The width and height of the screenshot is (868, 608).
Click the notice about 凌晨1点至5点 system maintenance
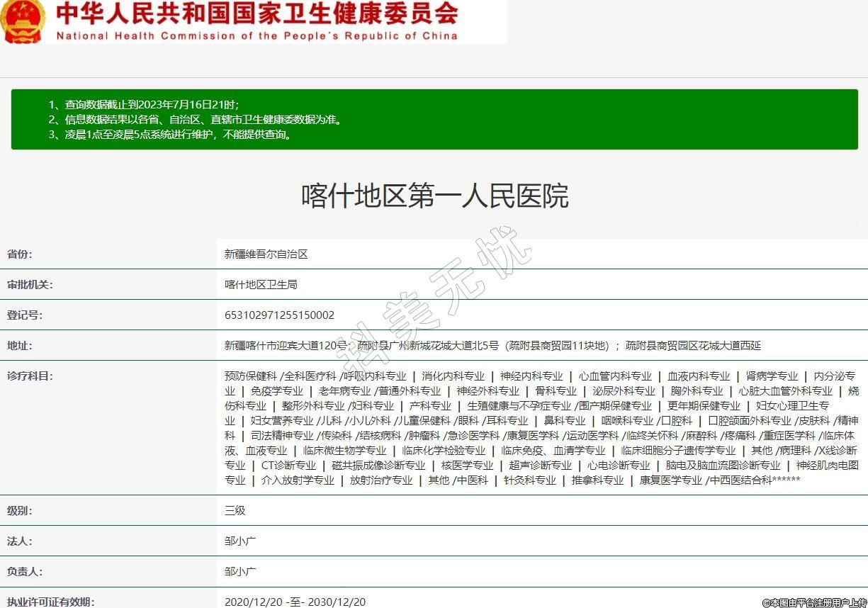[x=170, y=135]
